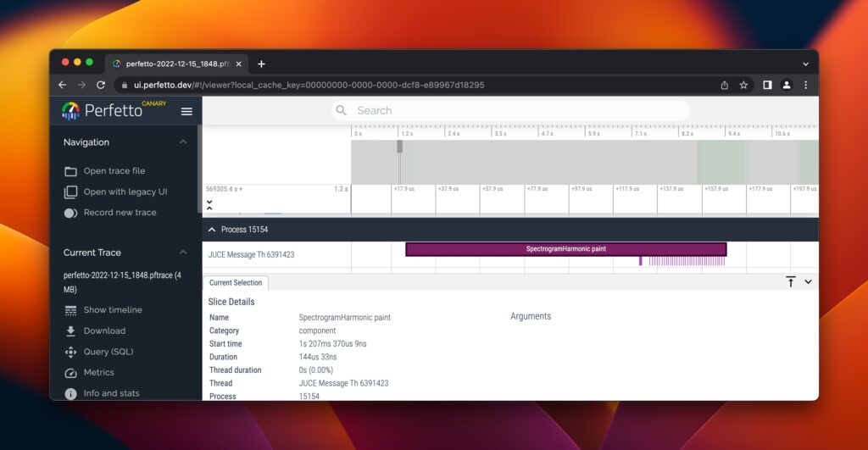Click the Process 15154 header text
This screenshot has width=868, height=450.
pyautogui.click(x=245, y=230)
